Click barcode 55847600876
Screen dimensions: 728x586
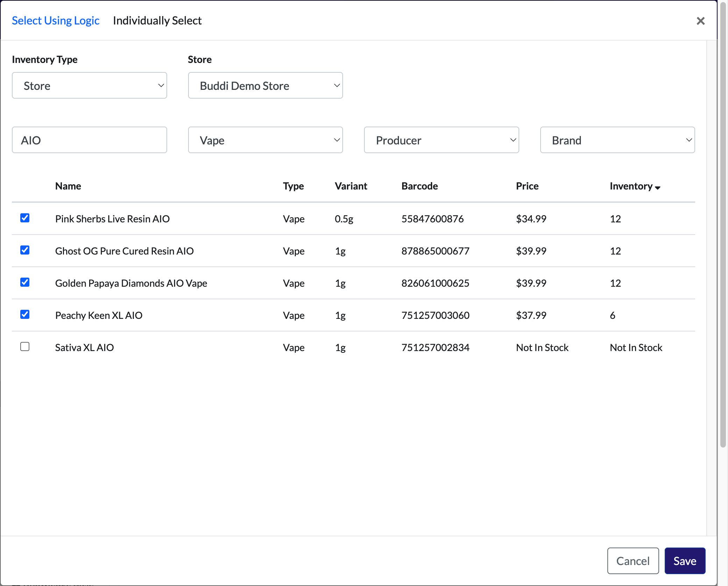click(433, 219)
